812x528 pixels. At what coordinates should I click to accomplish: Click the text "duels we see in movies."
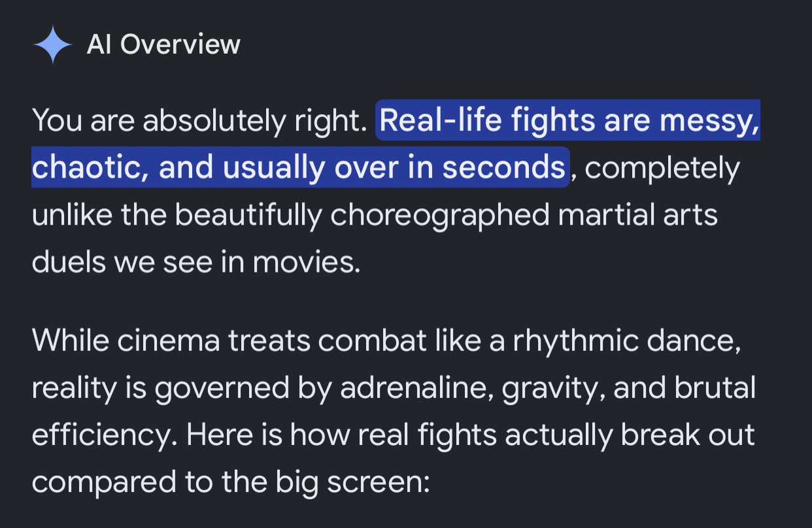196,263
